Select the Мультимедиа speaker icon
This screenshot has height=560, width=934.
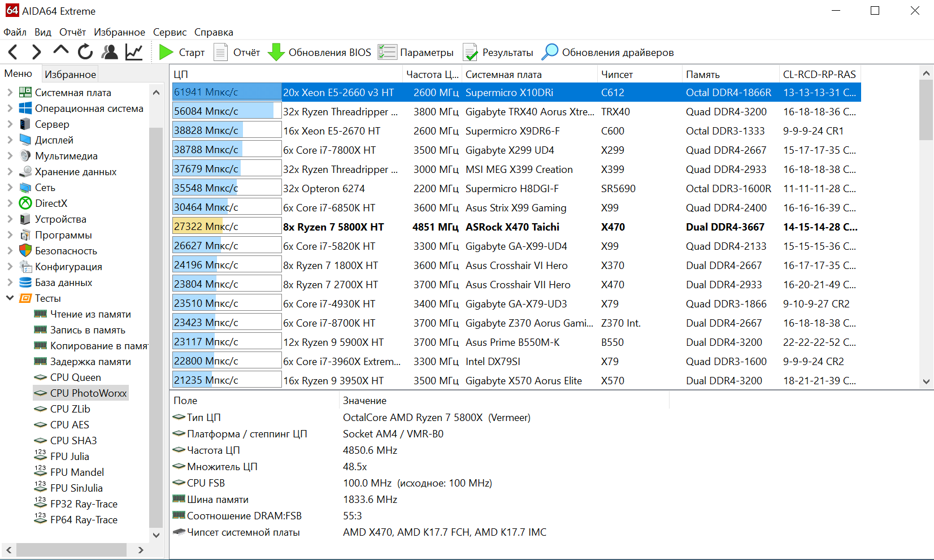[x=25, y=155]
